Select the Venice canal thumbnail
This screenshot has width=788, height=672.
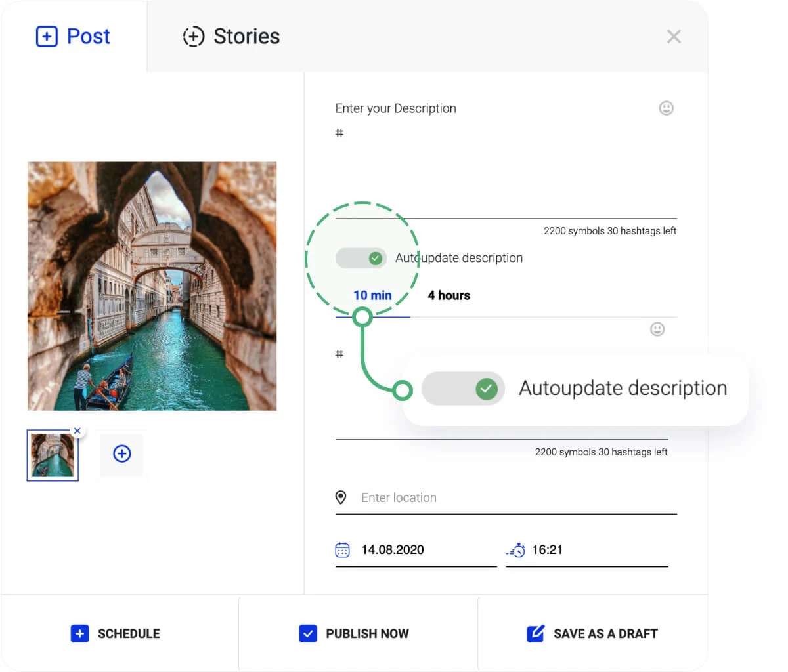click(x=53, y=455)
